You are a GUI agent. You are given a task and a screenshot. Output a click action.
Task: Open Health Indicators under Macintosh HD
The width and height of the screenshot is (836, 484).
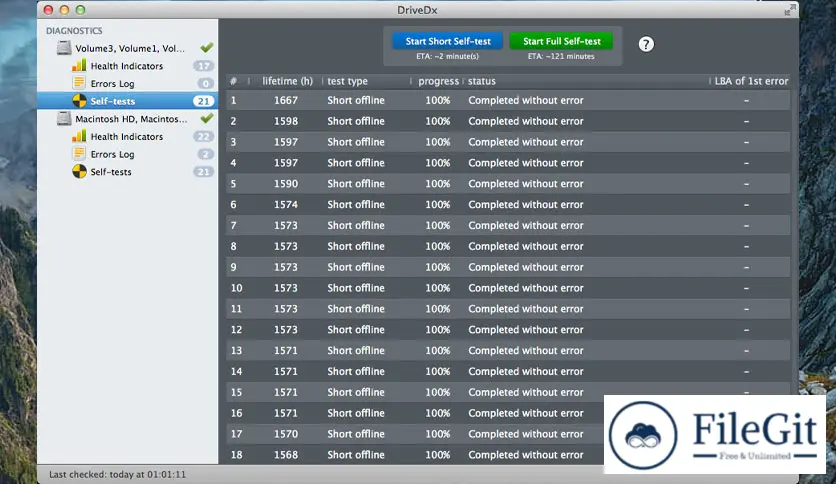click(127, 136)
